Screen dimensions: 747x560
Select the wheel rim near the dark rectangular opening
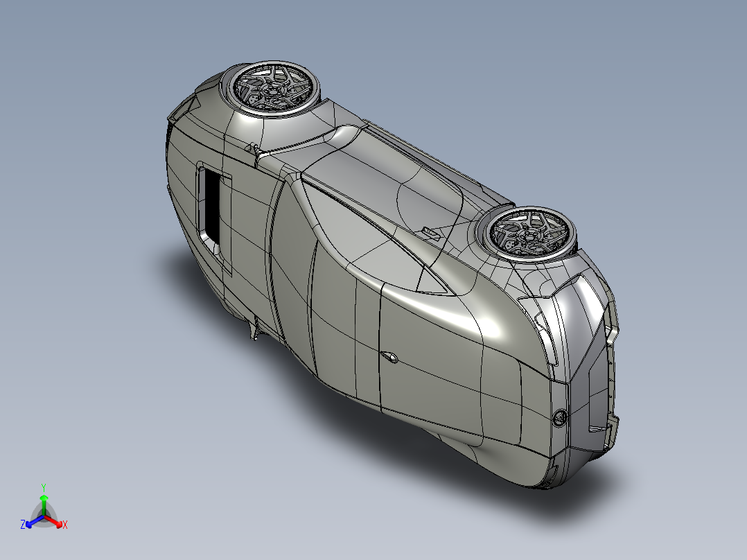pos(272,88)
